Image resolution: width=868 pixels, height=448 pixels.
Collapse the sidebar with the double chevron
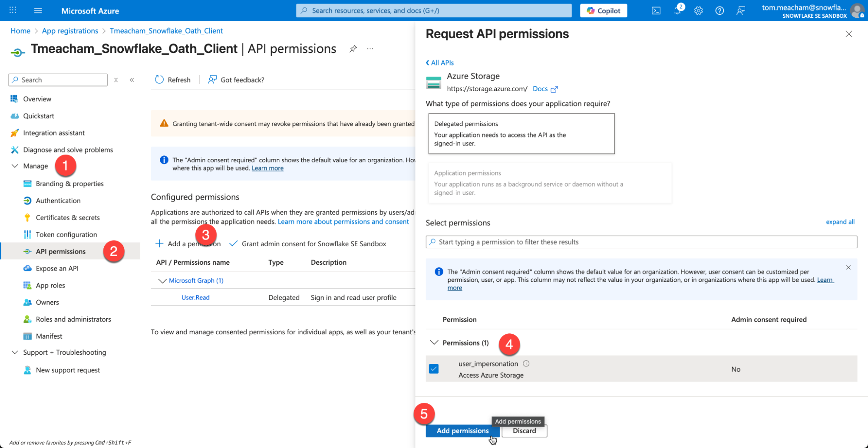[x=132, y=80]
